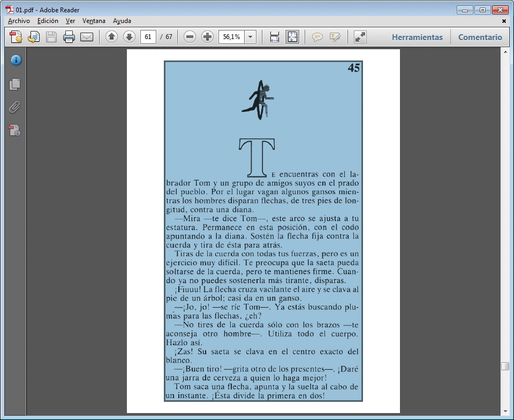The width and height of the screenshot is (514, 420).
Task: Click the zoom percentage field 56,1%
Action: click(232, 37)
